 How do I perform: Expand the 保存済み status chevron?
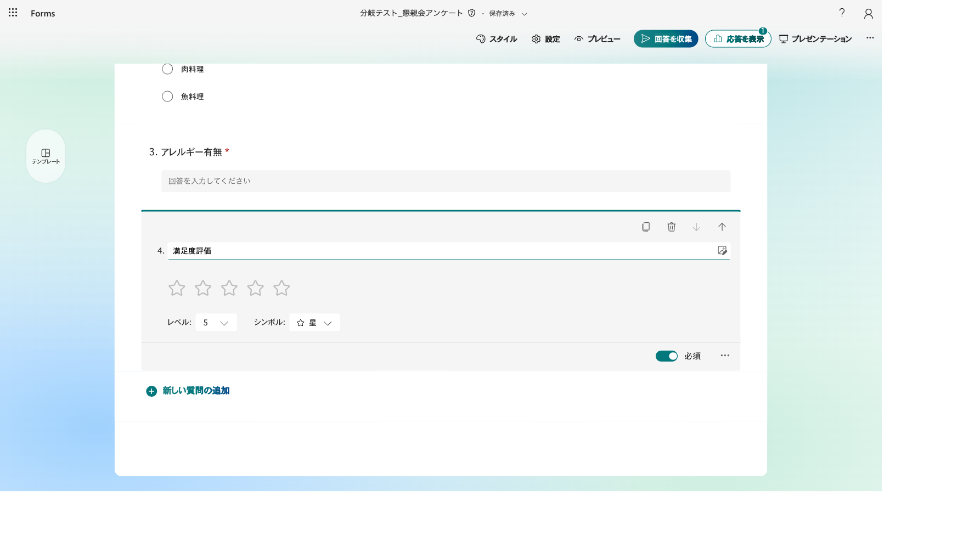point(524,14)
